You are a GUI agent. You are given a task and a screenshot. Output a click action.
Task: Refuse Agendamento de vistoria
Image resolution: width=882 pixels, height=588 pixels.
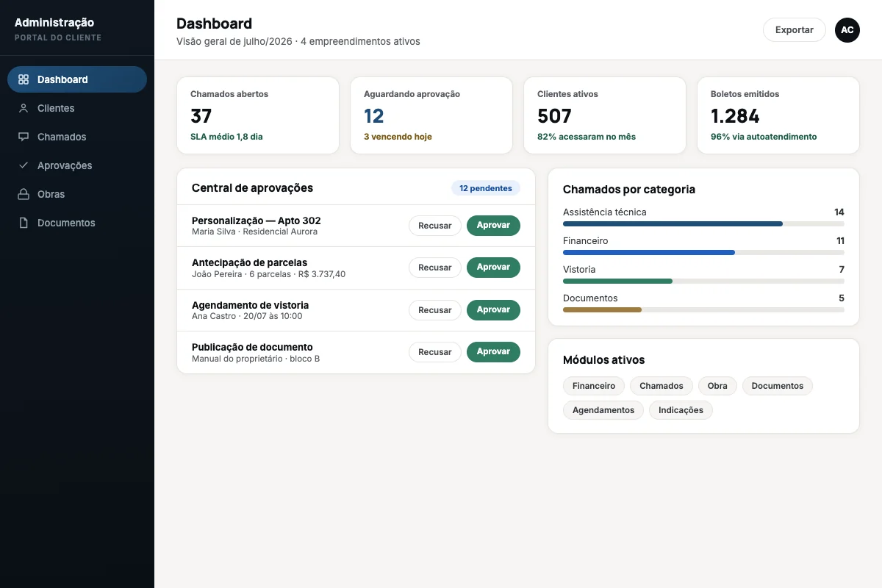click(435, 310)
